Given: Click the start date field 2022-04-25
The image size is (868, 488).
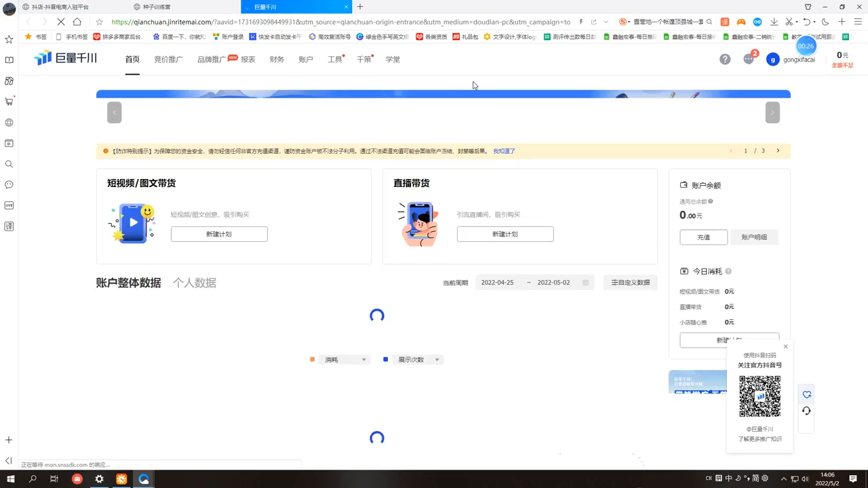Looking at the screenshot, I should click(x=497, y=283).
